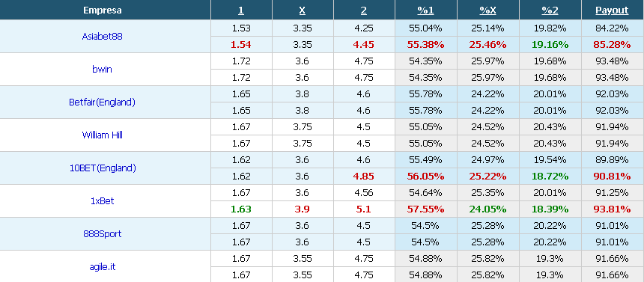Sort by the X column header
Viewport: 644px width, 282px height.
(x=303, y=10)
